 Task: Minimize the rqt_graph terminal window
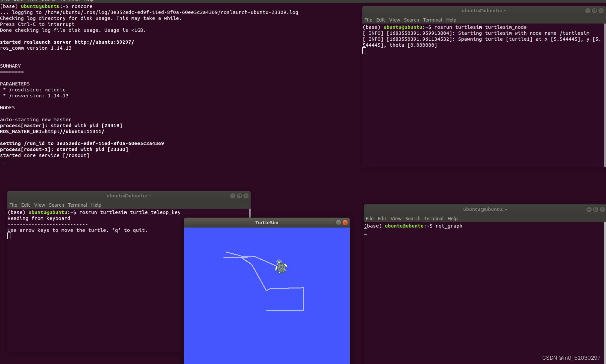pos(589,209)
